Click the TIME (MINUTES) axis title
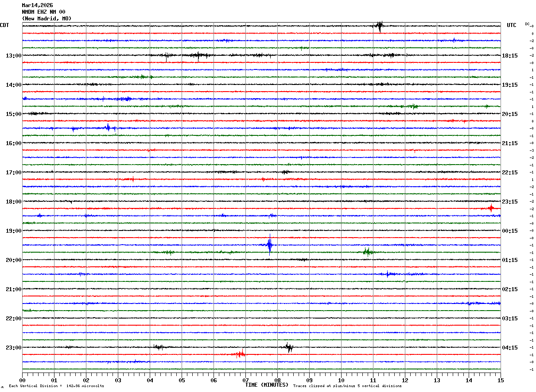 tap(267, 385)
